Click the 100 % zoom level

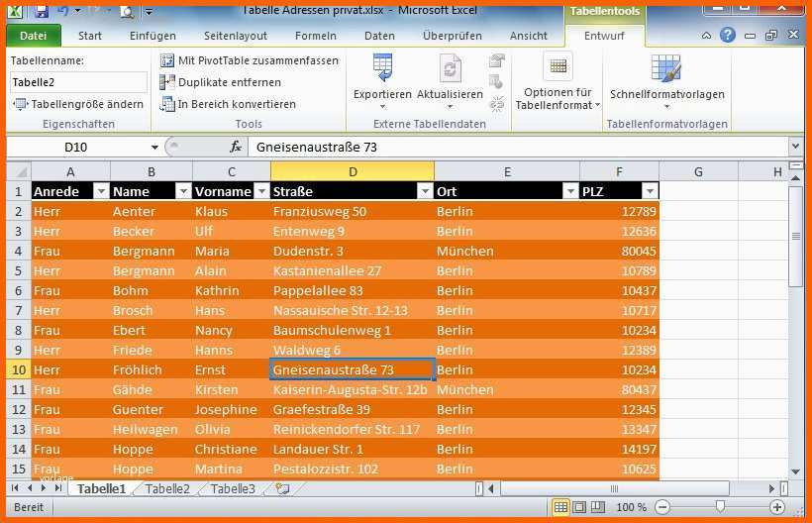pyautogui.click(x=631, y=507)
